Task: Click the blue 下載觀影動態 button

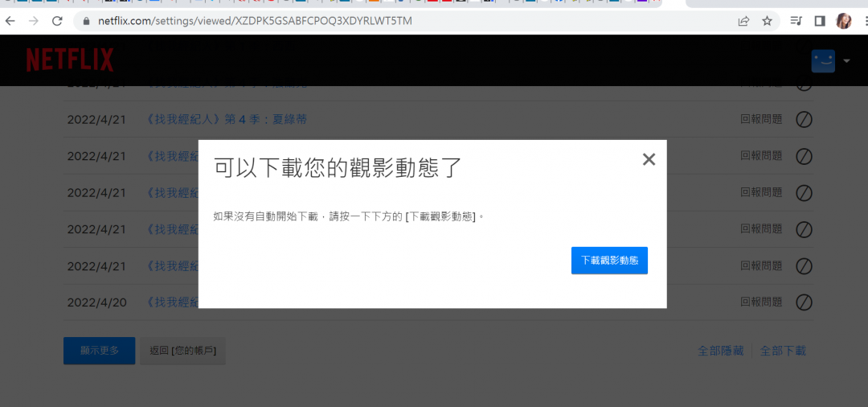Action: [609, 261]
